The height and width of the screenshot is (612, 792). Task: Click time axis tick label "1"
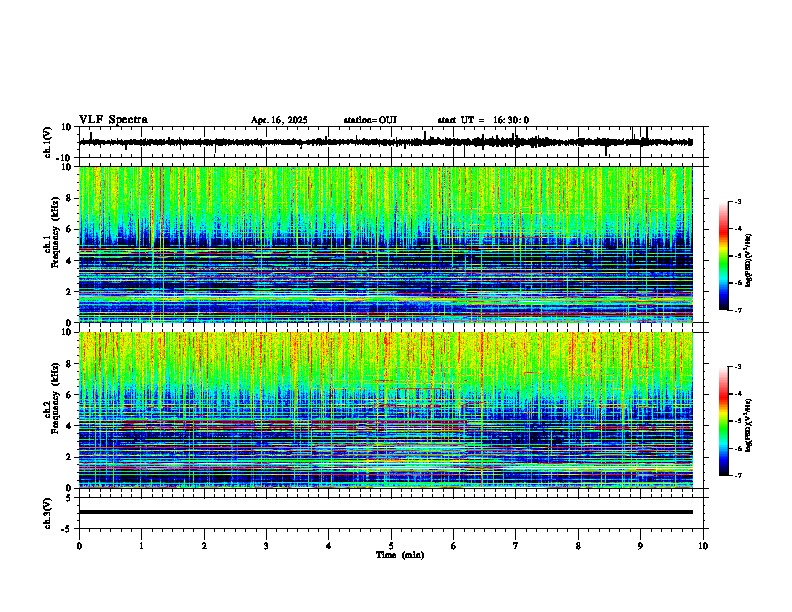(x=141, y=546)
